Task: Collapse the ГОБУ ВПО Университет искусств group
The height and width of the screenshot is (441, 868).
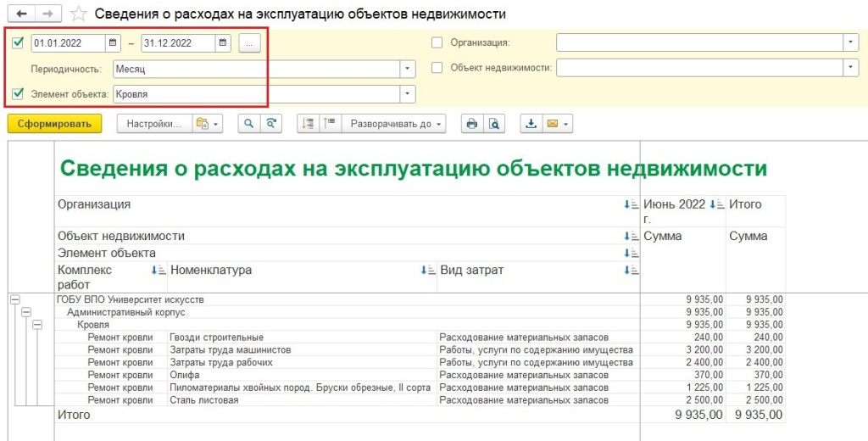Action: click(x=14, y=299)
